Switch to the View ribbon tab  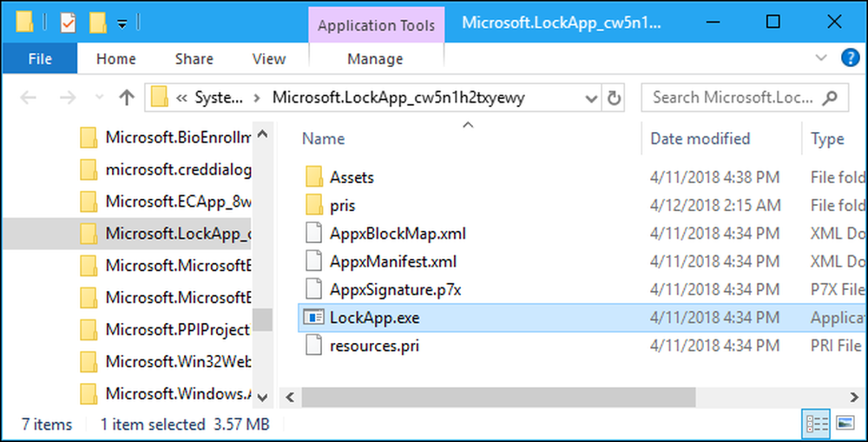tap(268, 59)
